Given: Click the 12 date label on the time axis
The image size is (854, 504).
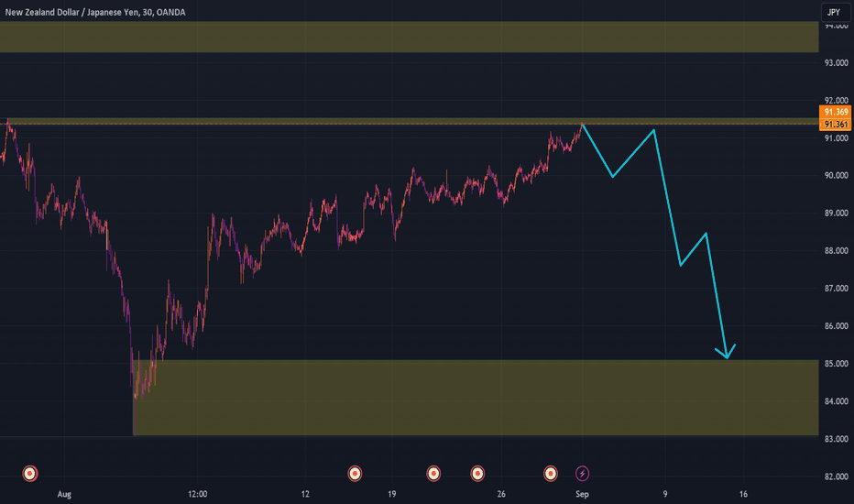Looking at the screenshot, I should coord(305,494).
